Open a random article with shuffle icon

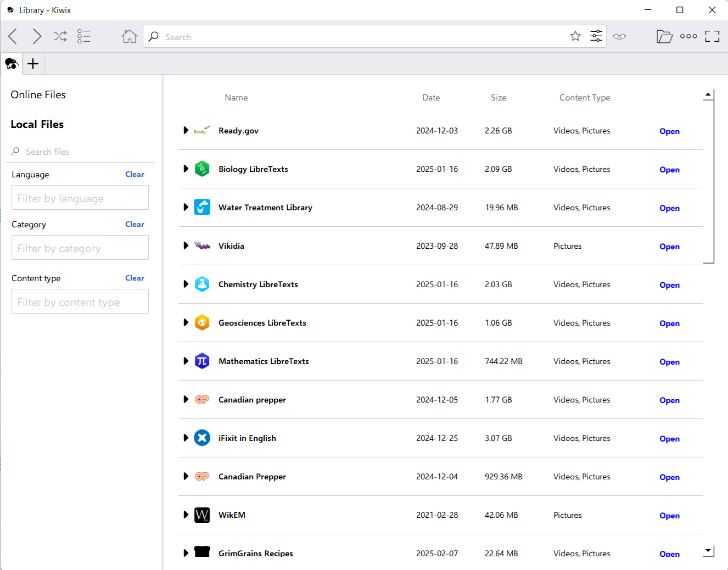click(60, 37)
